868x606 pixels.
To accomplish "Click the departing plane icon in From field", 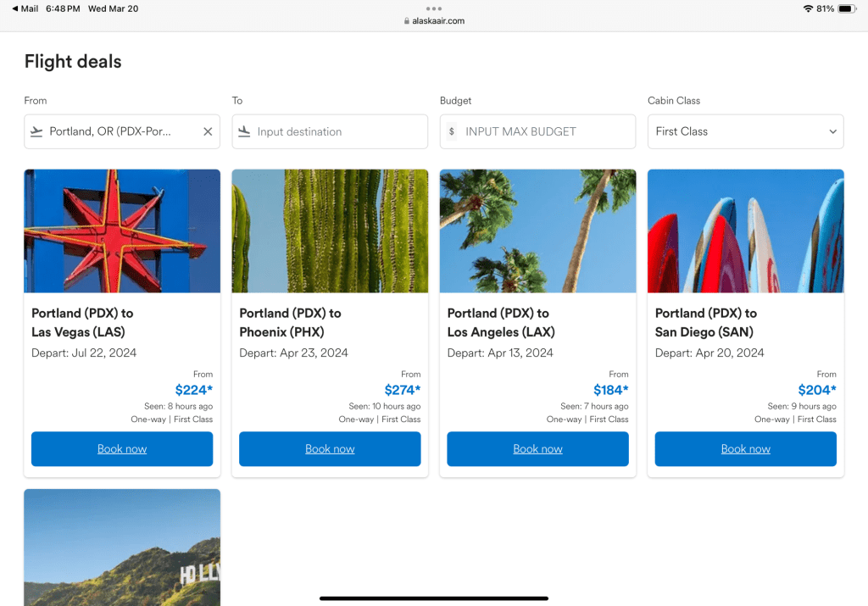I will click(x=36, y=131).
